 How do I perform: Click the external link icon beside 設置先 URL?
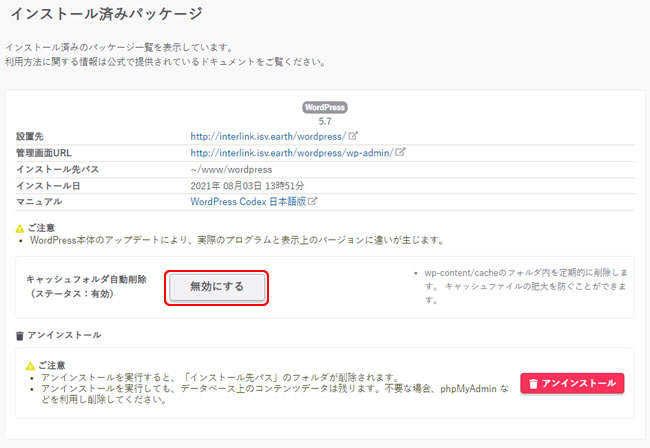pos(353,135)
